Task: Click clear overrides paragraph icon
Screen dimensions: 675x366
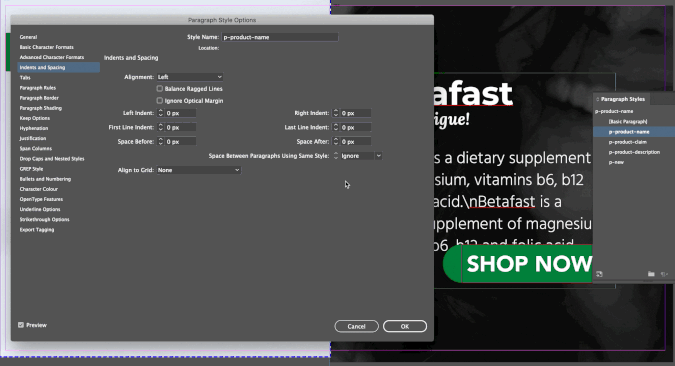Action: point(664,274)
